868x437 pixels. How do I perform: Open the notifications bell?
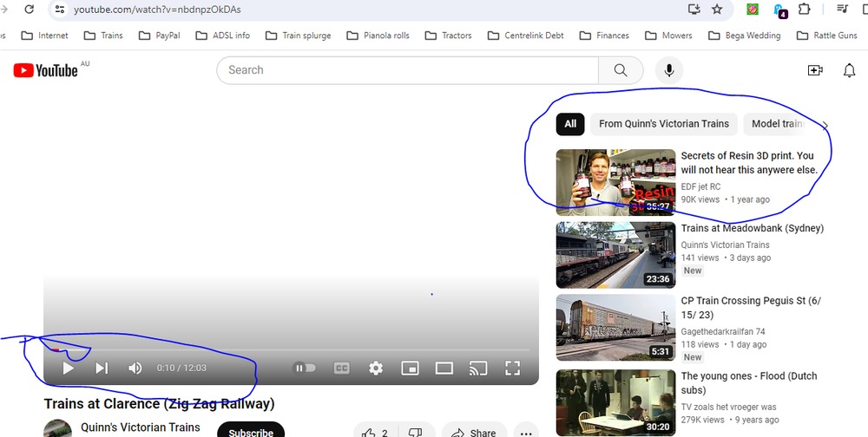point(849,70)
